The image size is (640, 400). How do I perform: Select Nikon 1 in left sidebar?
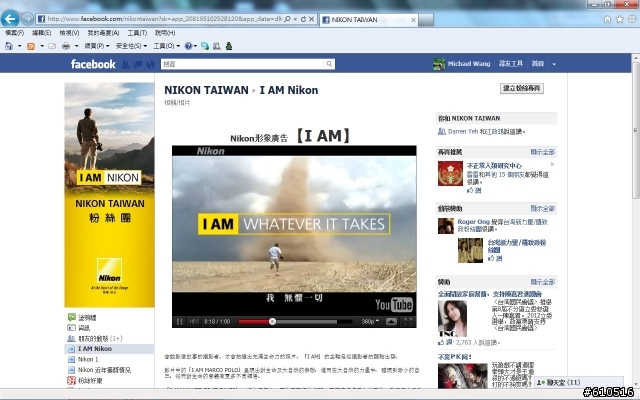[x=88, y=360]
